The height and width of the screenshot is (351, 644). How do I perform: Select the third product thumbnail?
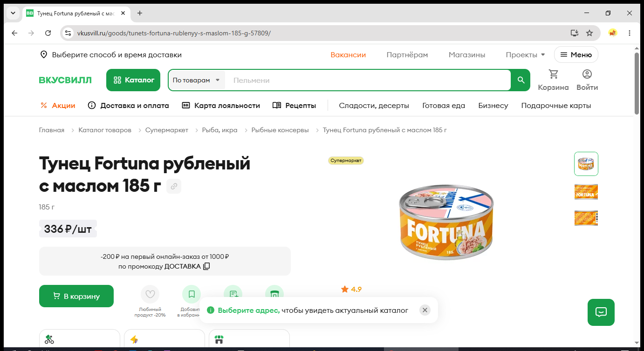coord(586,218)
